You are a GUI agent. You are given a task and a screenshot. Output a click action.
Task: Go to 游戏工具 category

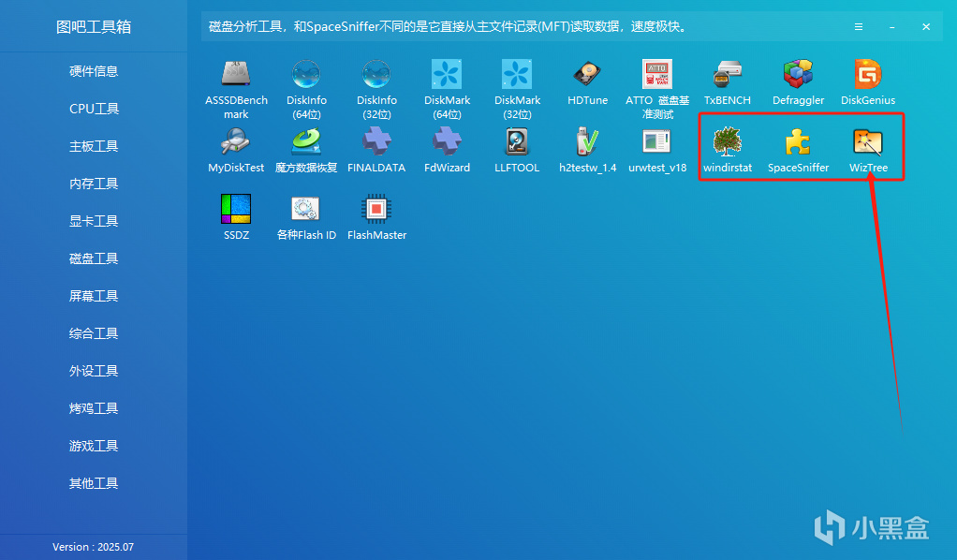pos(94,446)
